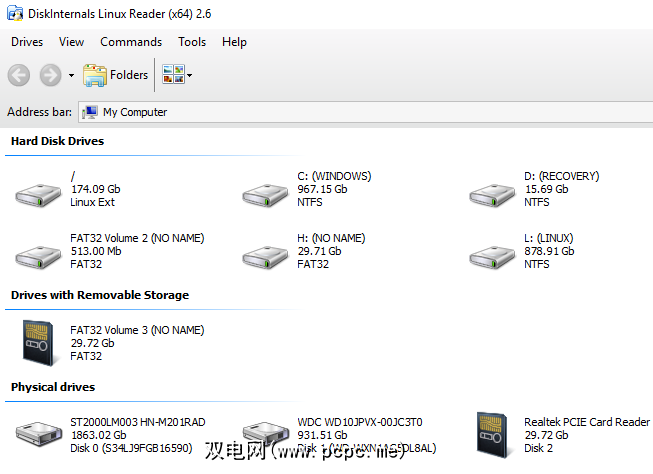Screen dimensions: 653x474
Task: Click the L: (LINUX) label text
Action: 548,238
